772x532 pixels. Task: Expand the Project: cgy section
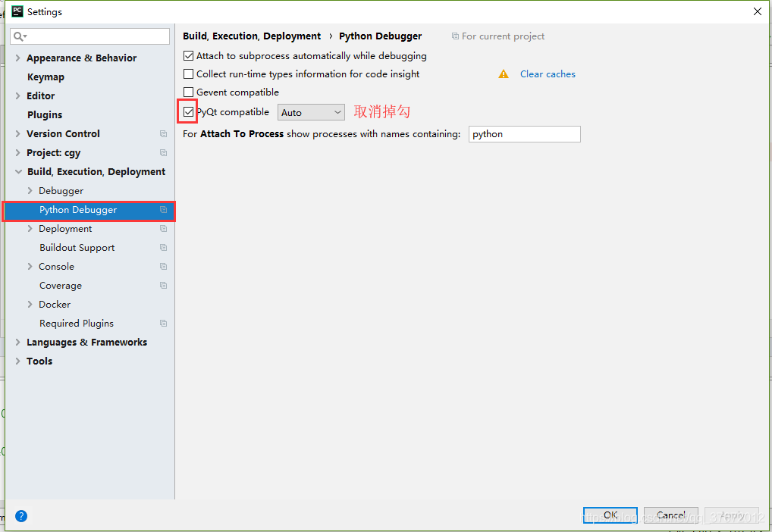pos(17,152)
